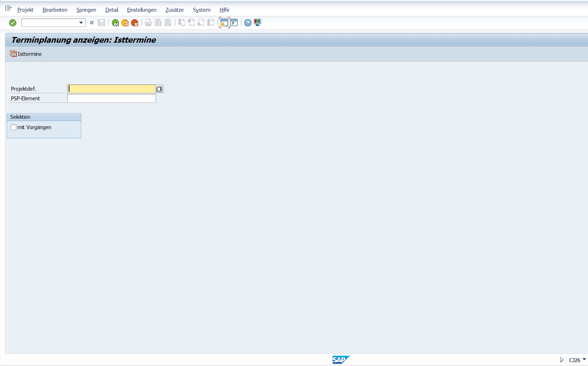Click the status bar triangle left of CJ26
This screenshot has height=366, width=588.
click(x=562, y=360)
